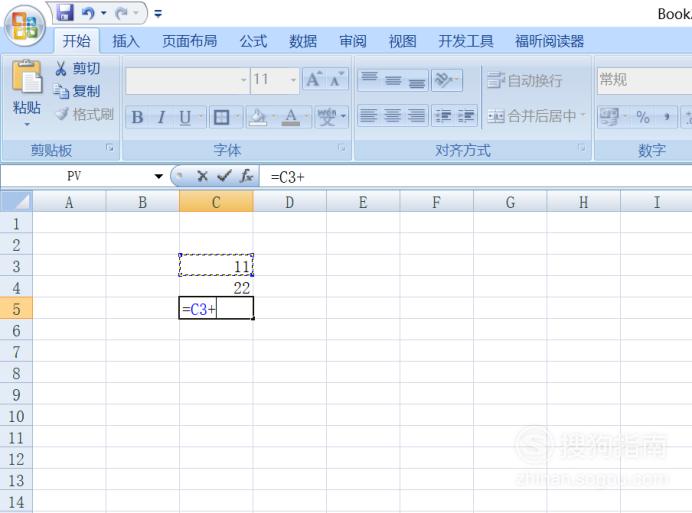Click the accounting number format icon

[x=610, y=117]
